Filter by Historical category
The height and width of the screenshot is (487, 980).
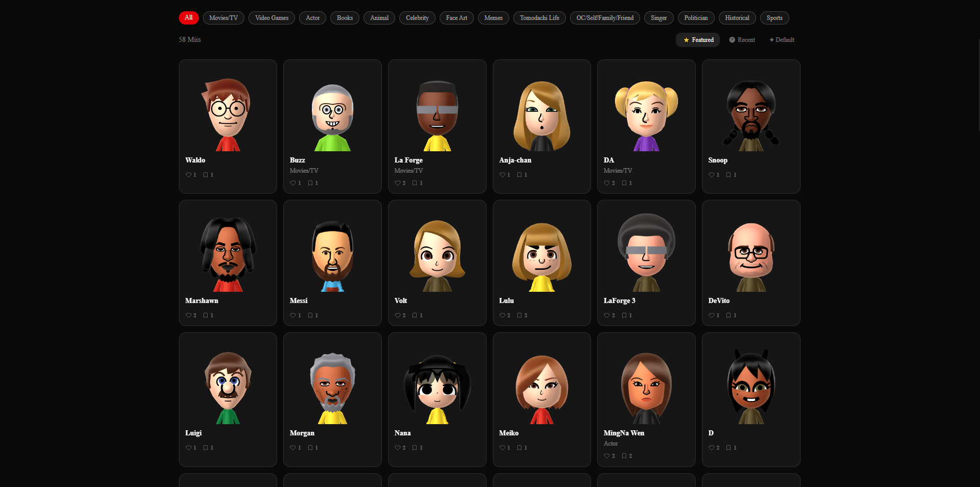click(737, 18)
